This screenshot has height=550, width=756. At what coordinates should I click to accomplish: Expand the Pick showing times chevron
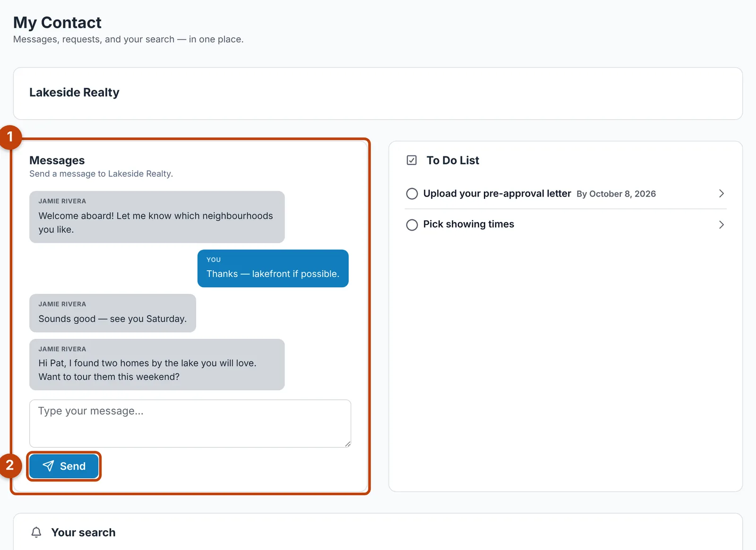click(x=721, y=225)
